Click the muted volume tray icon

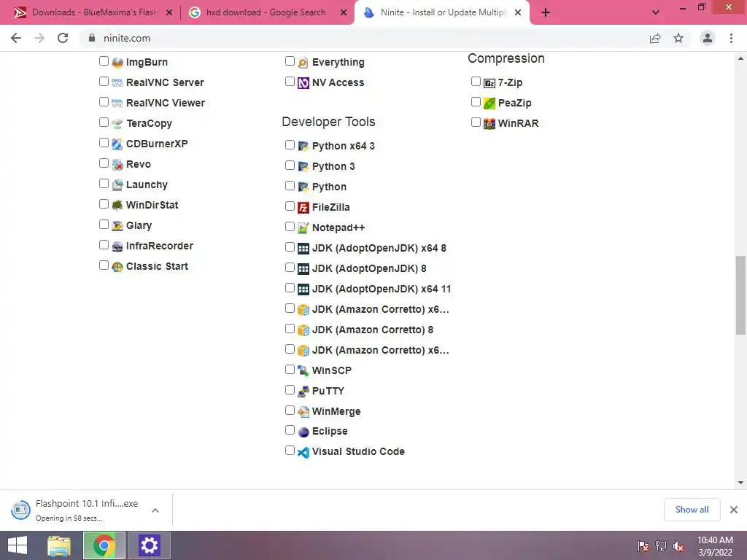coord(678,546)
